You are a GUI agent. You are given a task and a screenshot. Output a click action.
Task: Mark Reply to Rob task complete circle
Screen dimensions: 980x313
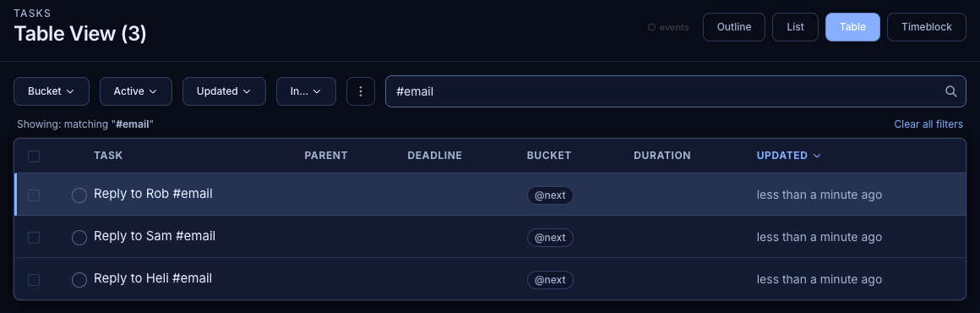tap(79, 195)
